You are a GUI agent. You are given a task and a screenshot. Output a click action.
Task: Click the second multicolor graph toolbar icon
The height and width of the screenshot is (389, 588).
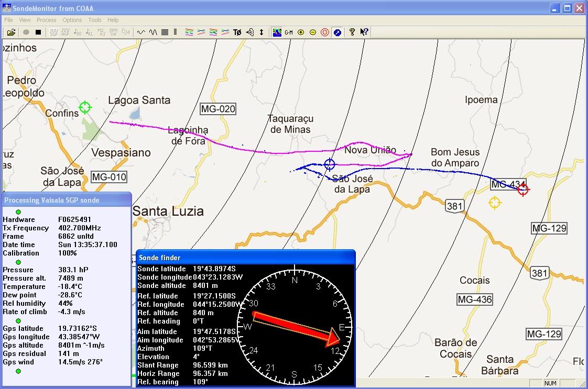pyautogui.click(x=201, y=32)
